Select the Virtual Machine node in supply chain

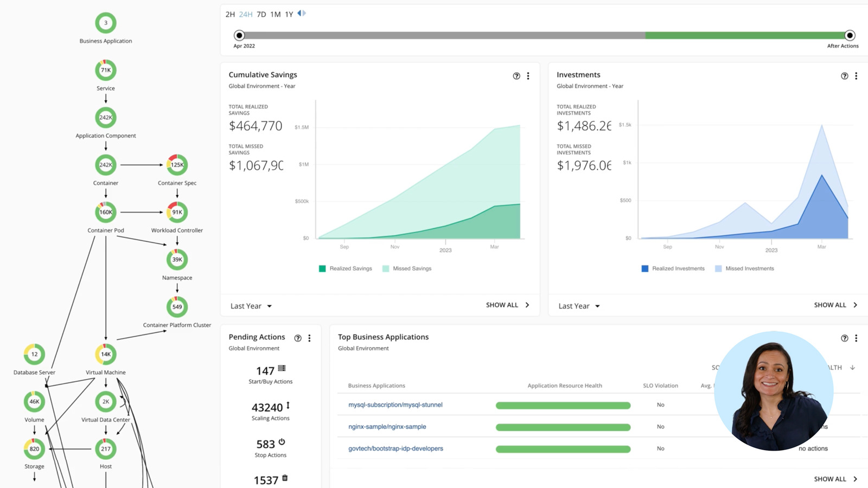point(106,354)
